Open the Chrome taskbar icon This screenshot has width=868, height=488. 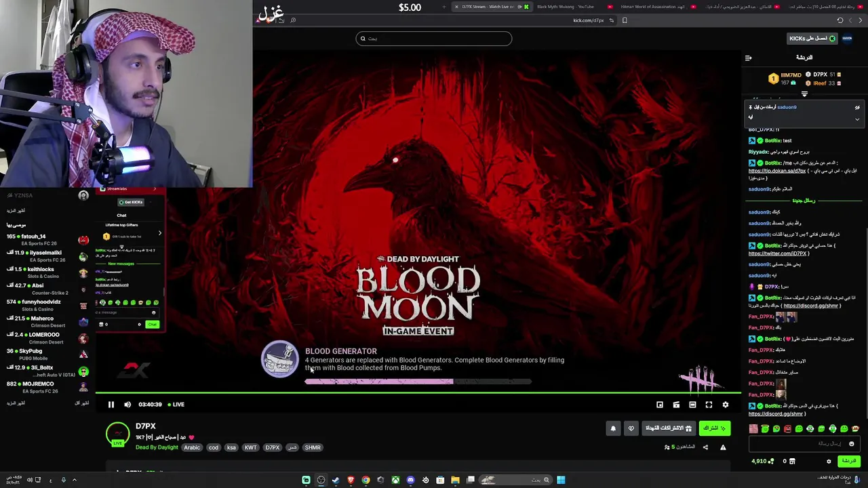[366, 481]
